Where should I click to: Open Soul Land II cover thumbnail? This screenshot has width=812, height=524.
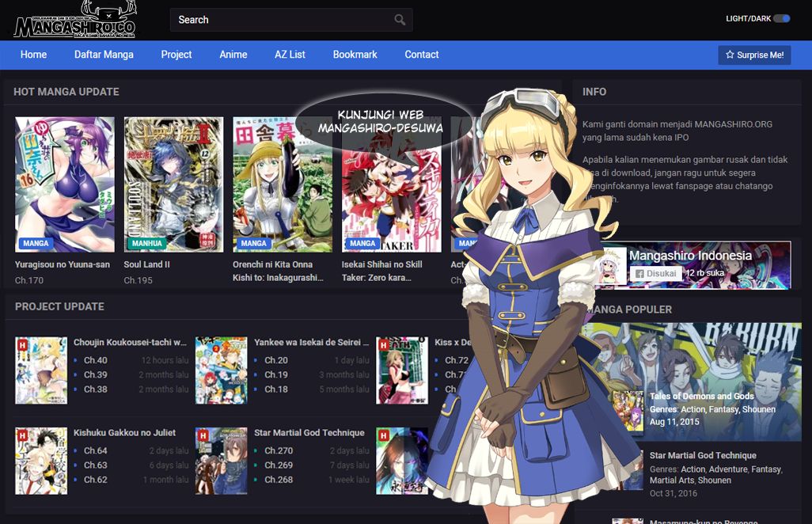tap(173, 184)
